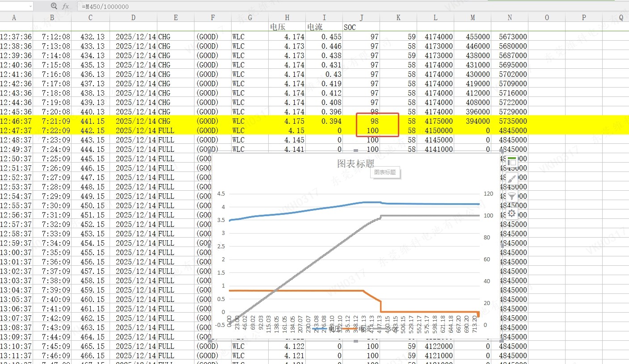Click the fx insert function icon
The height and width of the screenshot is (364, 629).
(65, 6)
